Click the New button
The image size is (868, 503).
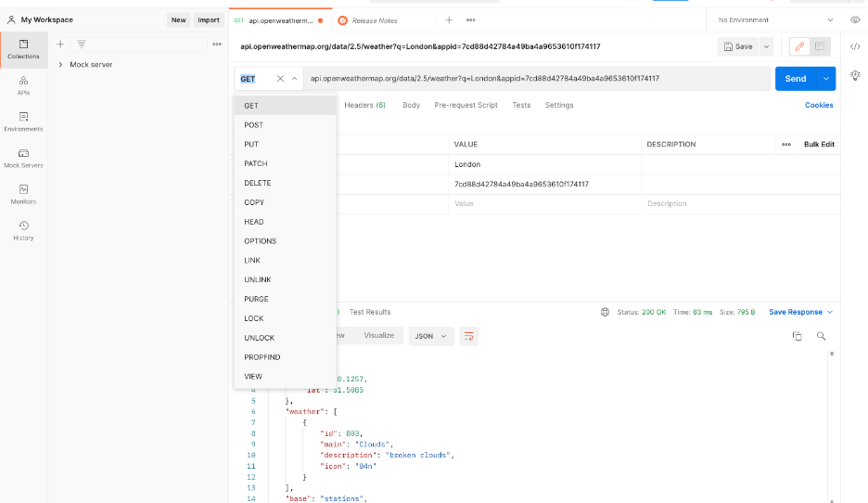(x=178, y=19)
